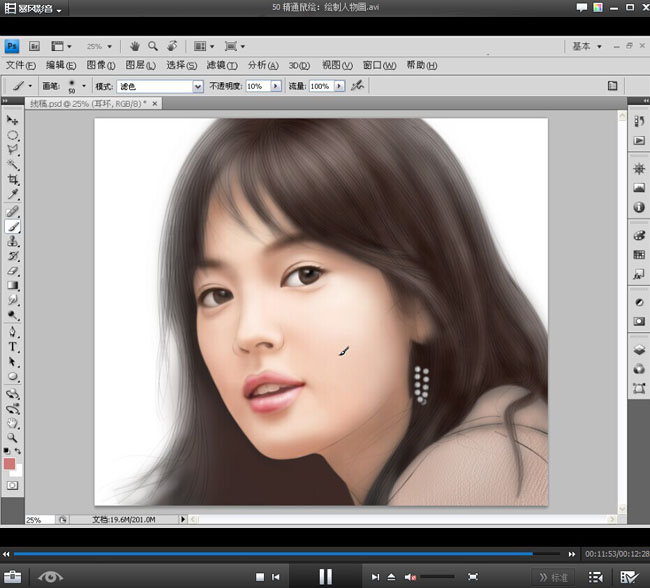Click the Zoom magnifier in application bar
Image resolution: width=650 pixels, height=588 pixels.
coord(153,46)
